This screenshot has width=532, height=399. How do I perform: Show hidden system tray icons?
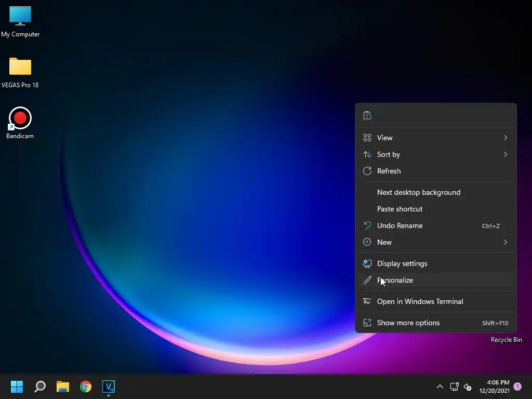[x=440, y=387]
